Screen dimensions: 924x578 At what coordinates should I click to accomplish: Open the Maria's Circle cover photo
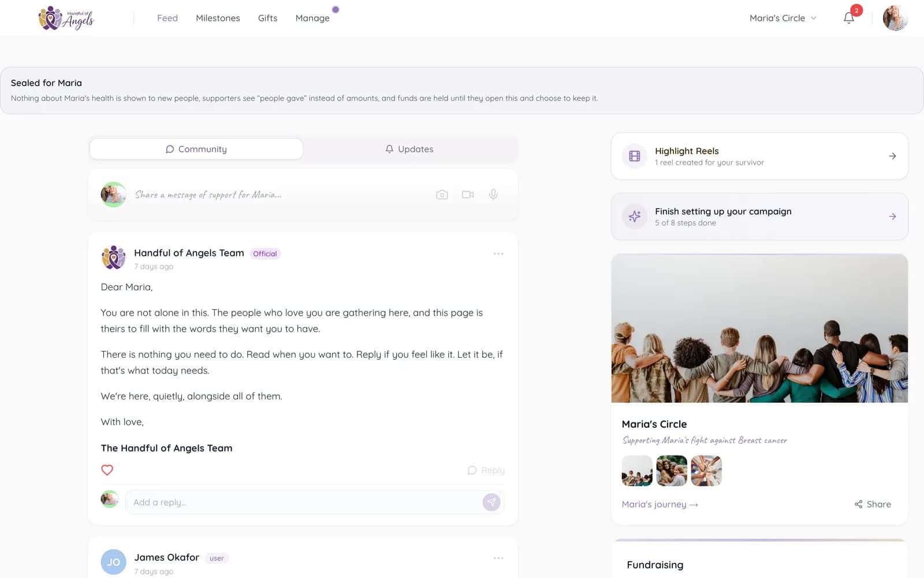(759, 328)
